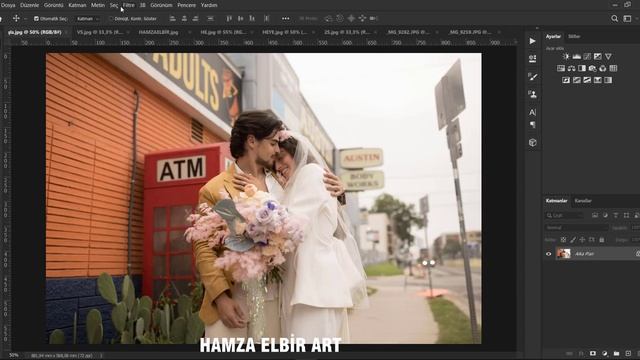Open the Character panel 'A' icon
This screenshot has width=640, height=360.
532,112
